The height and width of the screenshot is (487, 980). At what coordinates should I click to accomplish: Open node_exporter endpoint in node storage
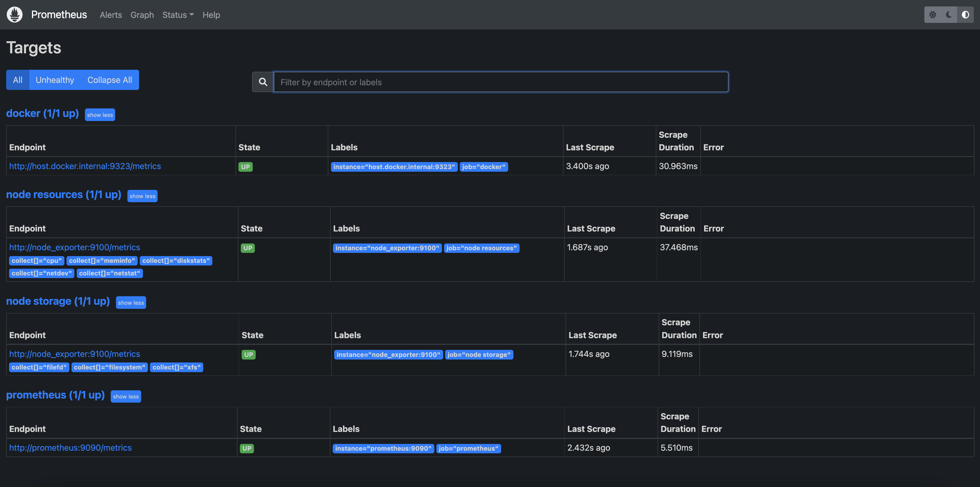coord(75,354)
